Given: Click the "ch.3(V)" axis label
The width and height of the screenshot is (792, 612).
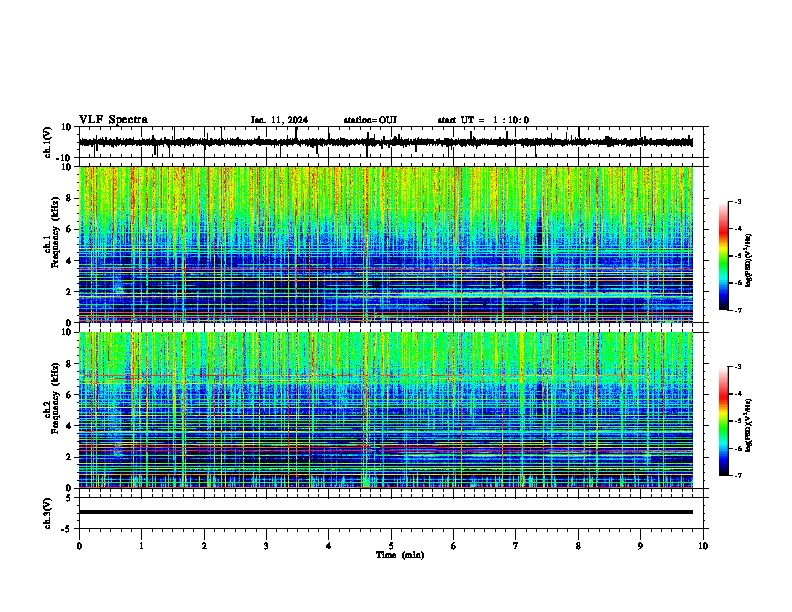Looking at the screenshot, I should (x=48, y=513).
